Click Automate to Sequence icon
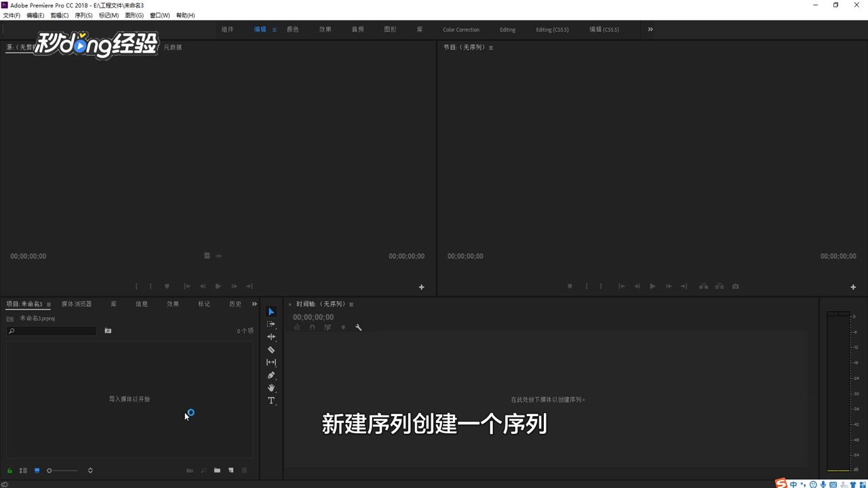This screenshot has width=868, height=488. click(190, 470)
